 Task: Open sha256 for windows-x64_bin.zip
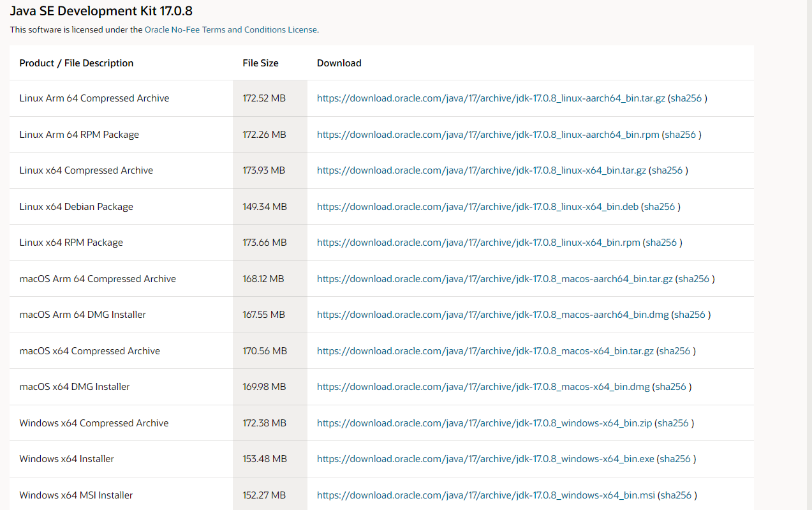pyautogui.click(x=674, y=423)
